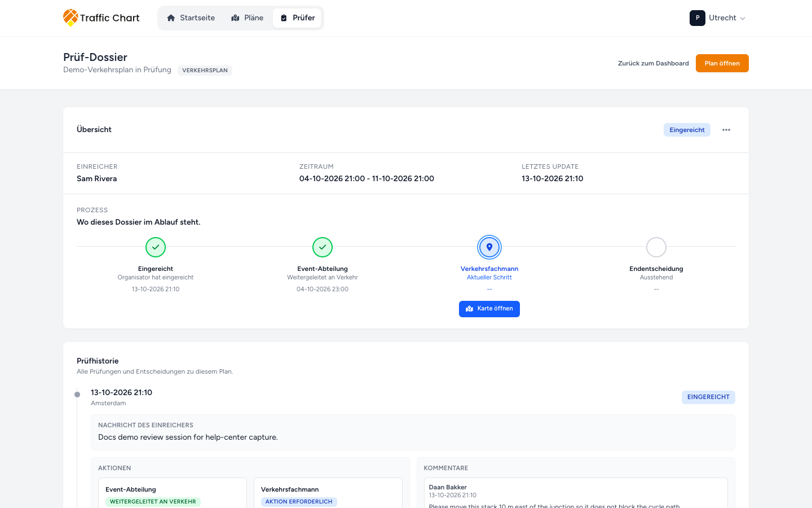Click the VERKEHRSPLAN tag

point(205,71)
